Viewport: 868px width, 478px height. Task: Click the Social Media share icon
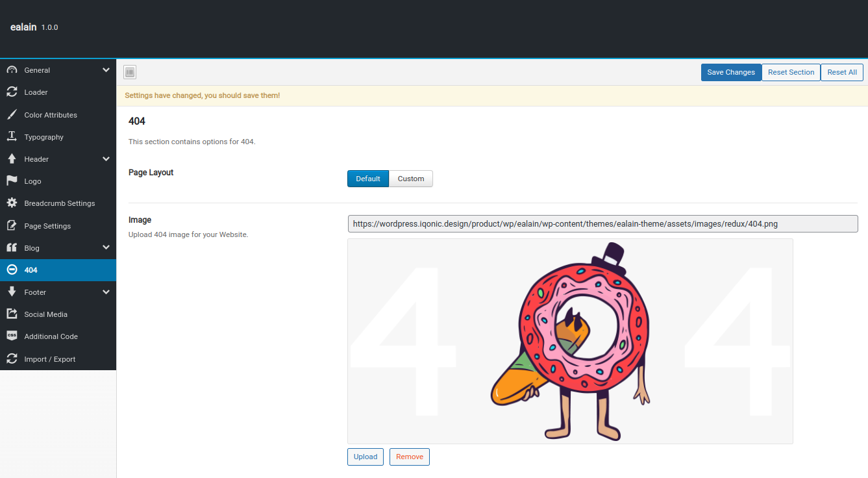pos(12,314)
